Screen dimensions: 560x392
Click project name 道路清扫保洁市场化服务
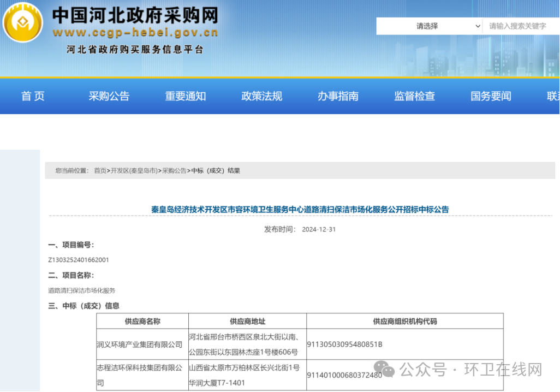(x=82, y=290)
